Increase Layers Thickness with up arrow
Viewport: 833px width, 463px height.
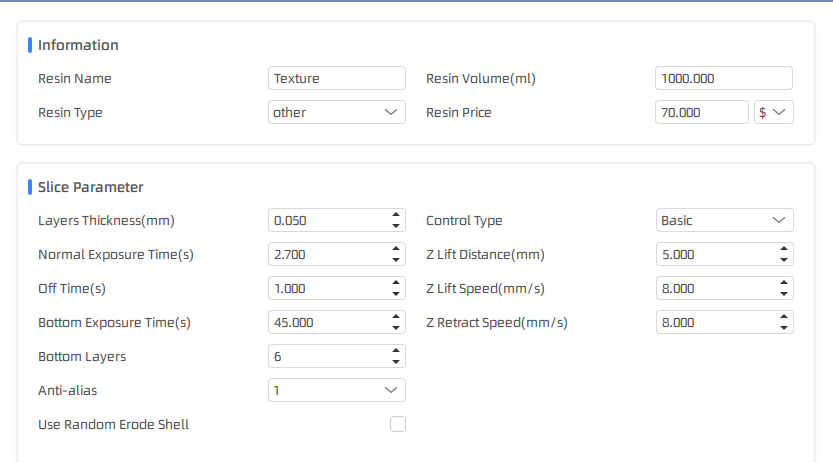(396, 215)
